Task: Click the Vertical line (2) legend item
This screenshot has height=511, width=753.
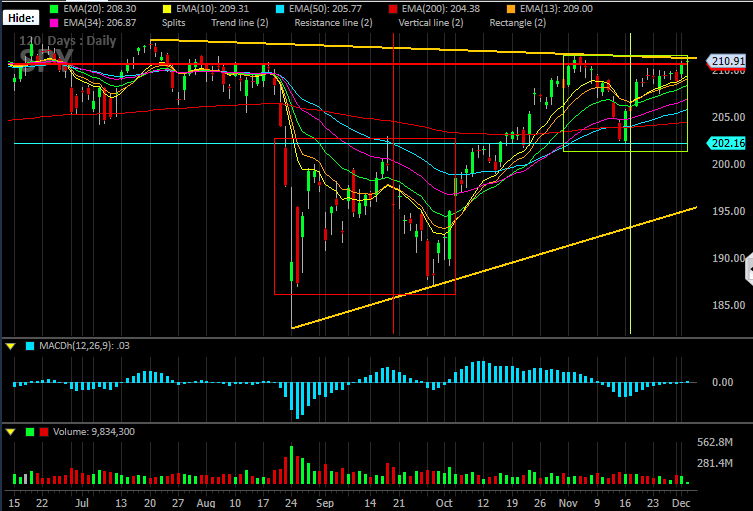Action: [x=431, y=23]
